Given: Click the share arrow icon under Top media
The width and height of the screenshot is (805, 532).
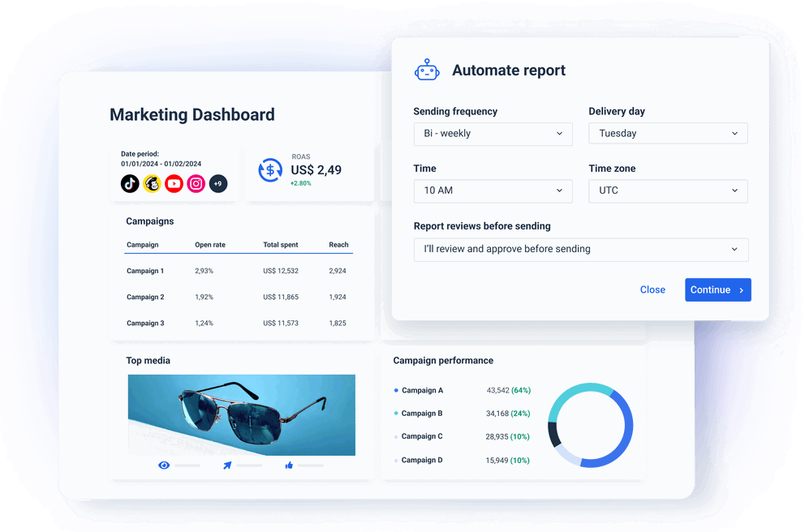Looking at the screenshot, I should coord(227,465).
